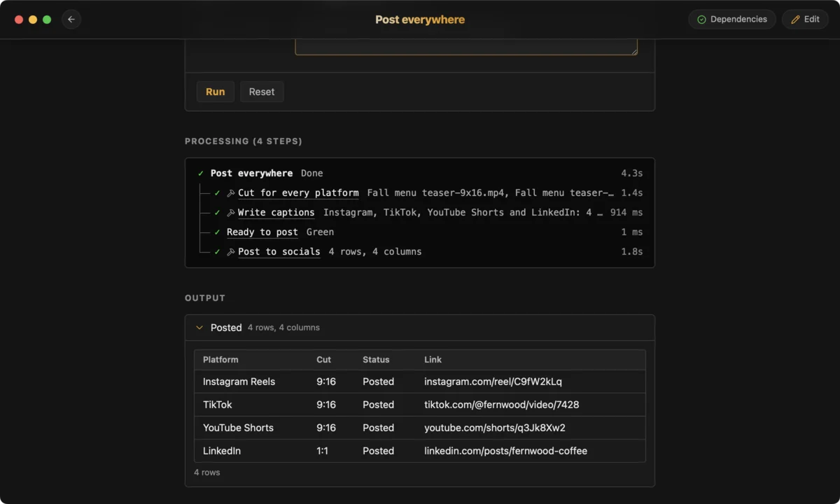Click the '9:16' cut in the YouTube Shorts row
Viewport: 840px width, 504px height.
pos(326,428)
